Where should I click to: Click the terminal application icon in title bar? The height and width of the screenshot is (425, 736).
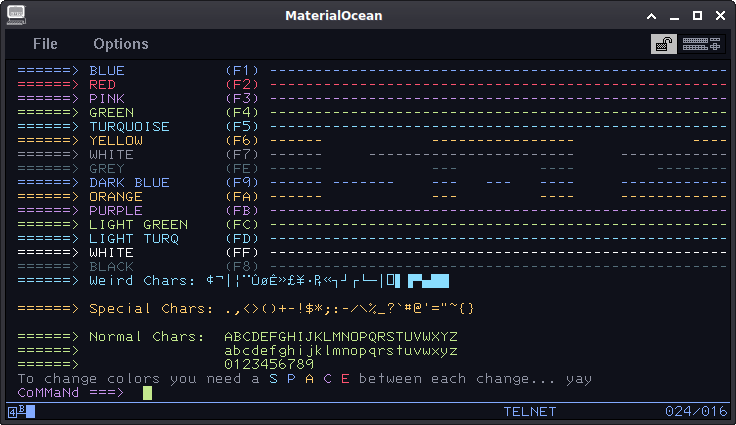coord(16,15)
